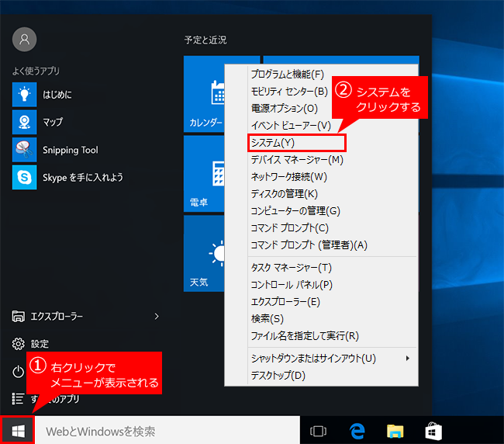Open the 天気 tile

pos(204,254)
